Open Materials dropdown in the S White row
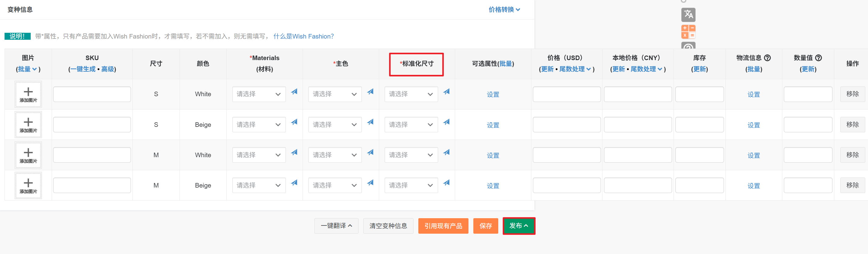Screen dimensions: 868x254 coord(259,94)
